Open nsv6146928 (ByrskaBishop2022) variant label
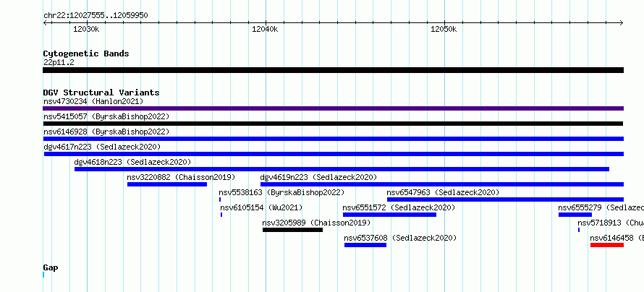The height and width of the screenshot is (292, 644). coord(106,132)
